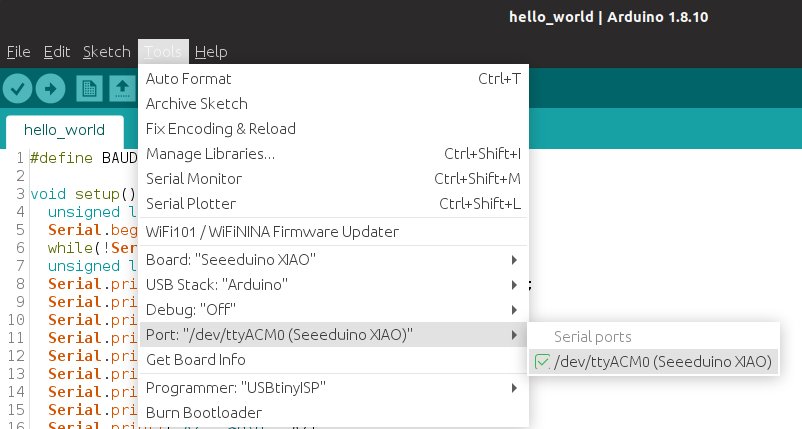Open the File menu
Screen dimensions: 802x429
pos(18,52)
